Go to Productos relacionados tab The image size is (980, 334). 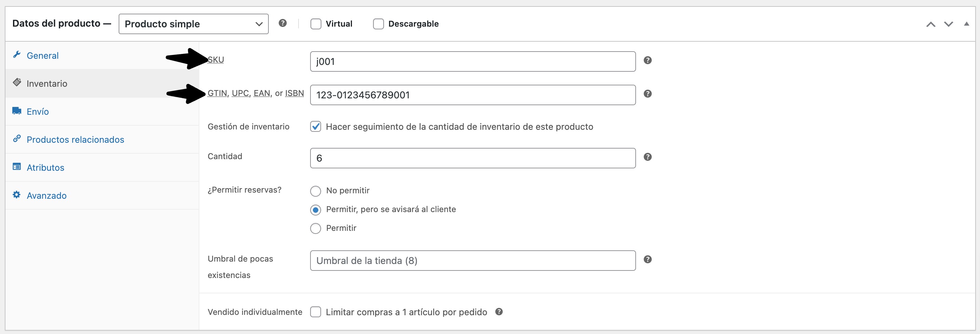coord(75,139)
